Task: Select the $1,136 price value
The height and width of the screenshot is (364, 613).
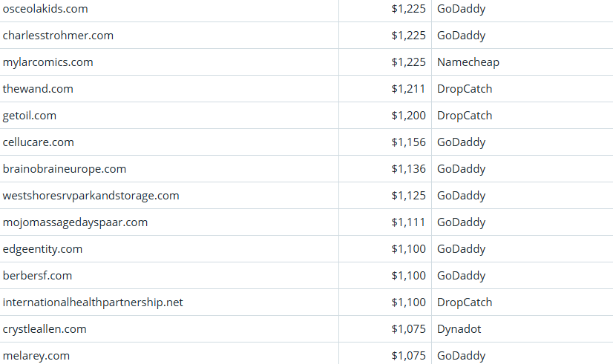Action: [x=408, y=169]
